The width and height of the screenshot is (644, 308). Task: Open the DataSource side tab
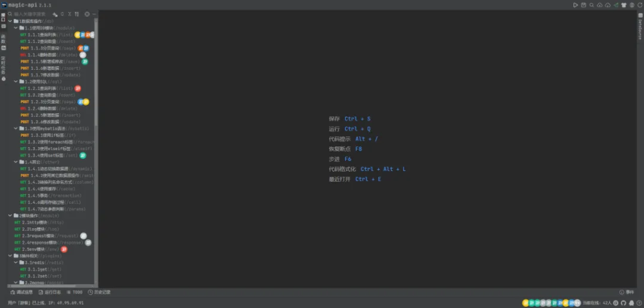pyautogui.click(x=640, y=28)
